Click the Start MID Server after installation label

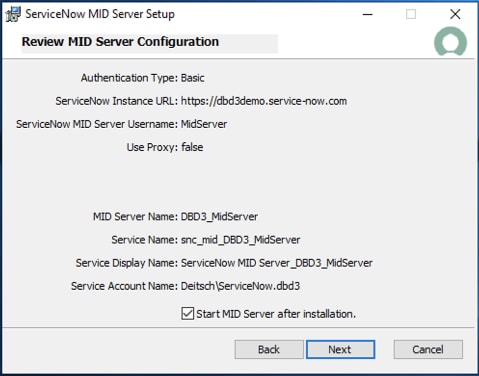(276, 314)
